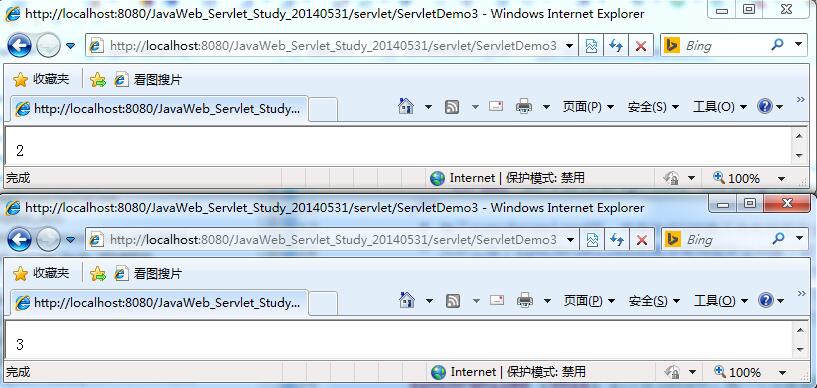Click Stop icon in bottom window
817x388 pixels.
click(642, 240)
